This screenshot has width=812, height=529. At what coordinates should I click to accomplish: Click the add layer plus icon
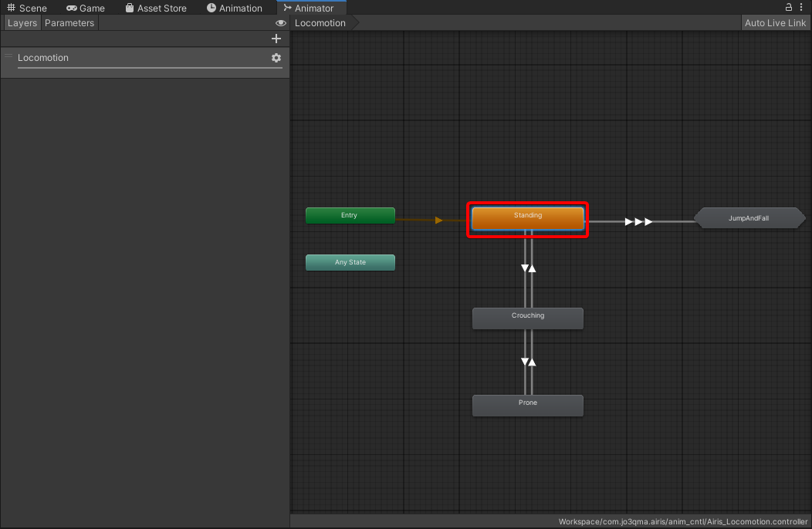pos(276,38)
